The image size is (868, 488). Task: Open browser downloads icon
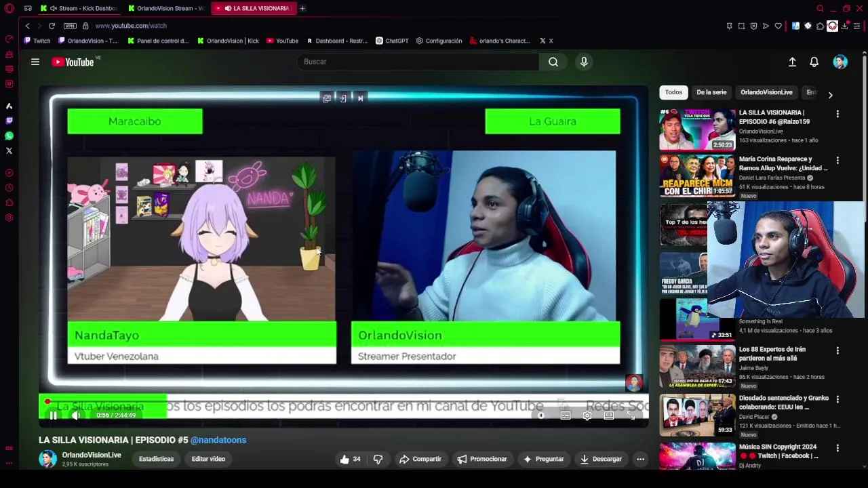point(844,26)
